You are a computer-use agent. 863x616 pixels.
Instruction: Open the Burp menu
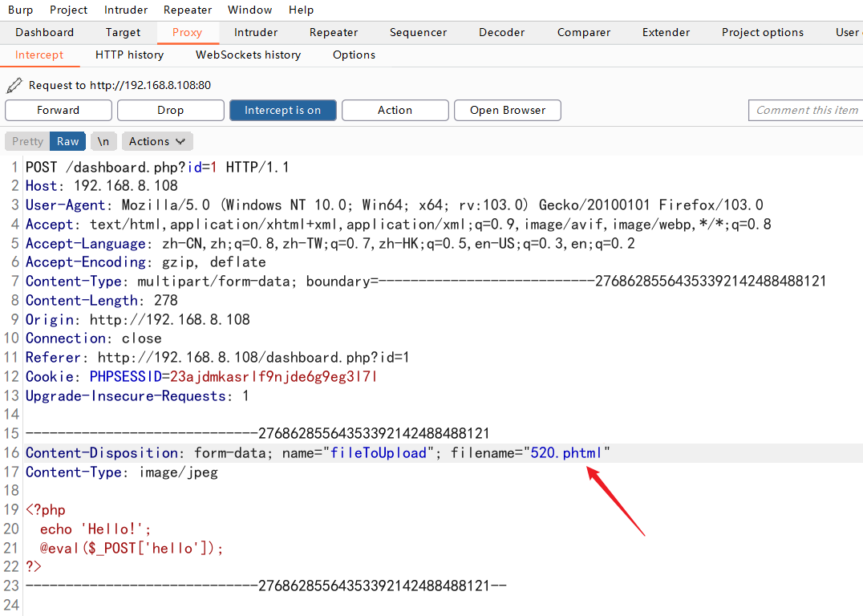click(21, 10)
